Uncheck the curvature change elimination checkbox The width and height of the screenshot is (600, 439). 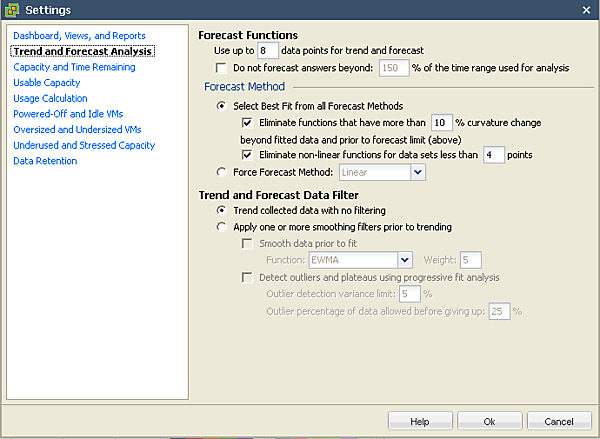(248, 123)
